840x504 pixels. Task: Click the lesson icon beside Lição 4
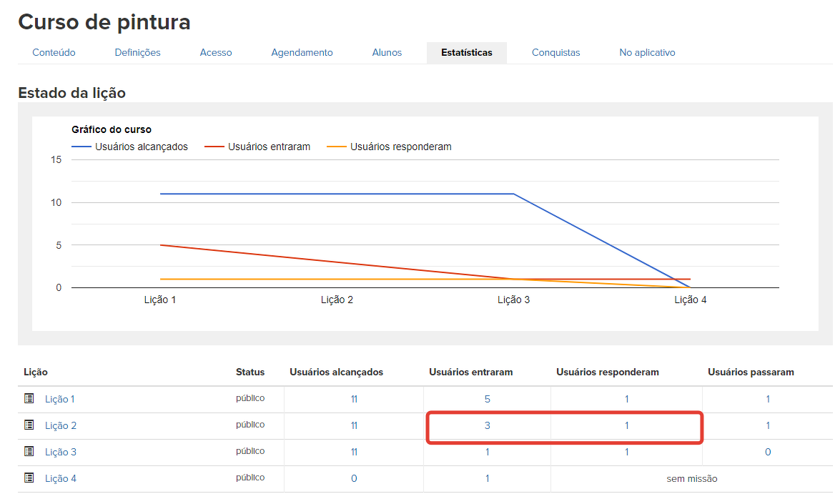(29, 478)
